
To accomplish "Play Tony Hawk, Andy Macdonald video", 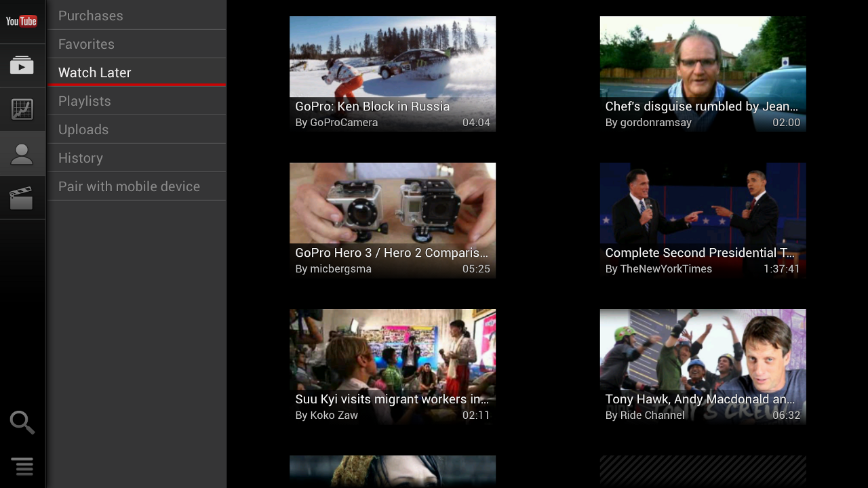I will click(x=703, y=367).
